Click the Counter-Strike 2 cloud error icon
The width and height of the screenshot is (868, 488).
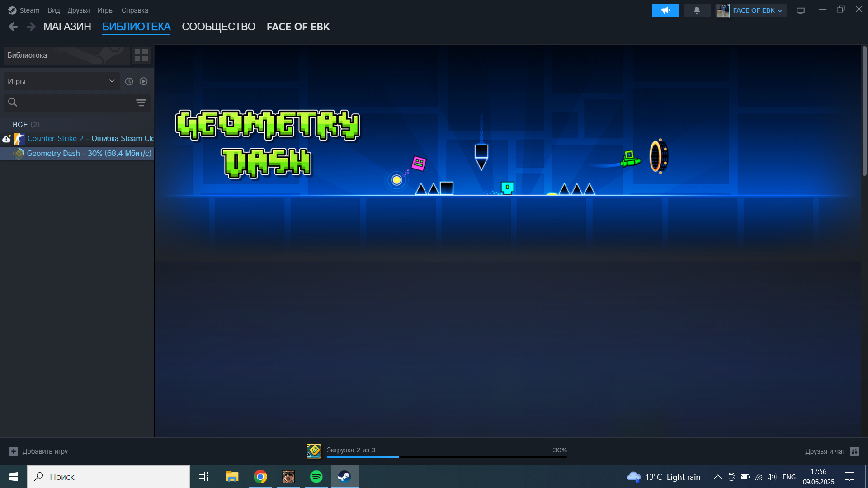point(6,139)
